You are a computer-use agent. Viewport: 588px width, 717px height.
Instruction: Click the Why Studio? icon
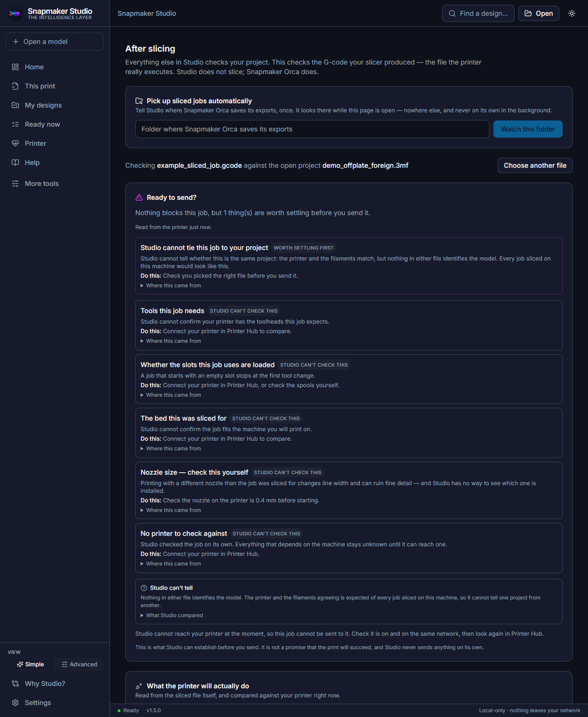pyautogui.click(x=15, y=684)
